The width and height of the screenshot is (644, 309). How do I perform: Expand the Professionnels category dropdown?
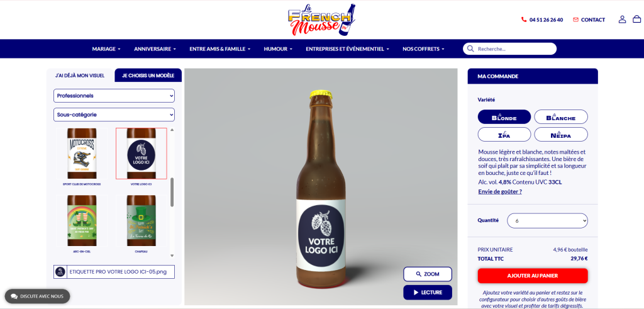coord(114,96)
